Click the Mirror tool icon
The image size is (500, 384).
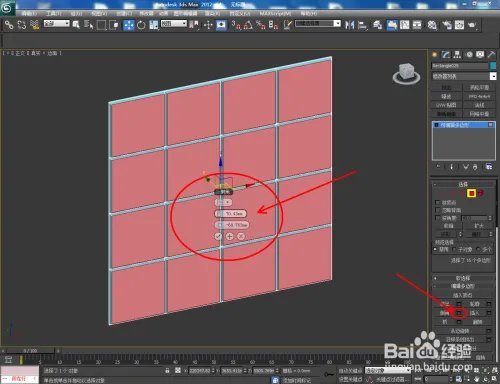[350, 25]
